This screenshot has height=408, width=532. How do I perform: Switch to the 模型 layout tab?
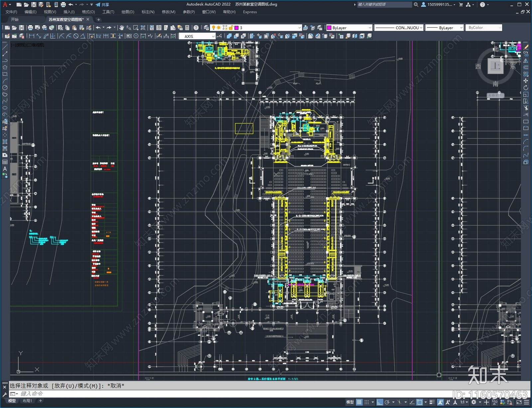click(12, 401)
